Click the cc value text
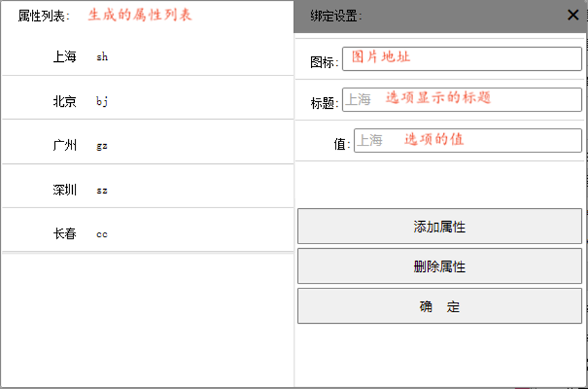This screenshot has height=389, width=588. pyautogui.click(x=102, y=234)
